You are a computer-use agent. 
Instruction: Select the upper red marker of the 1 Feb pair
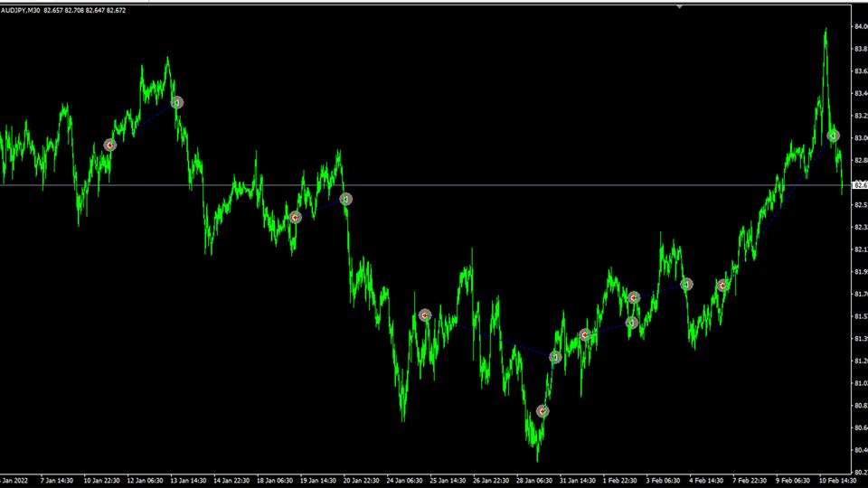point(634,297)
